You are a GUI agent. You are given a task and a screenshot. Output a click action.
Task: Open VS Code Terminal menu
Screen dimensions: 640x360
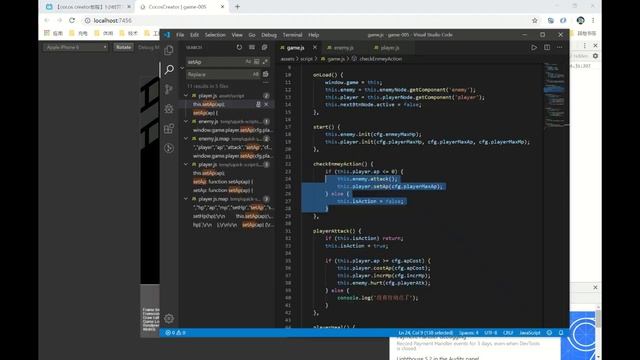pyautogui.click(x=293, y=35)
